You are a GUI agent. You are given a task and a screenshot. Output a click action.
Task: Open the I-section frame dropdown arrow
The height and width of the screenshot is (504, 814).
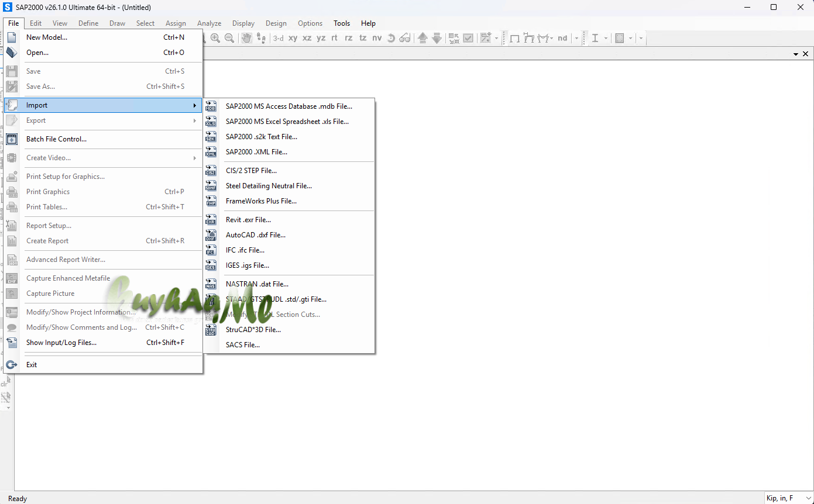pyautogui.click(x=606, y=38)
